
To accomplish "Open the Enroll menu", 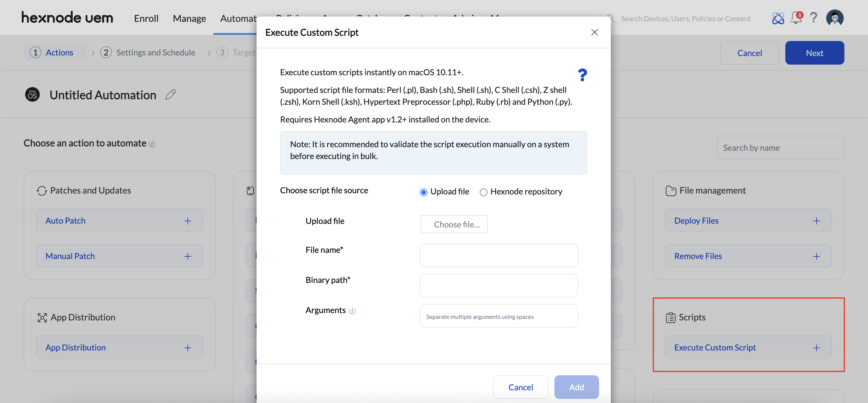I will click(146, 19).
